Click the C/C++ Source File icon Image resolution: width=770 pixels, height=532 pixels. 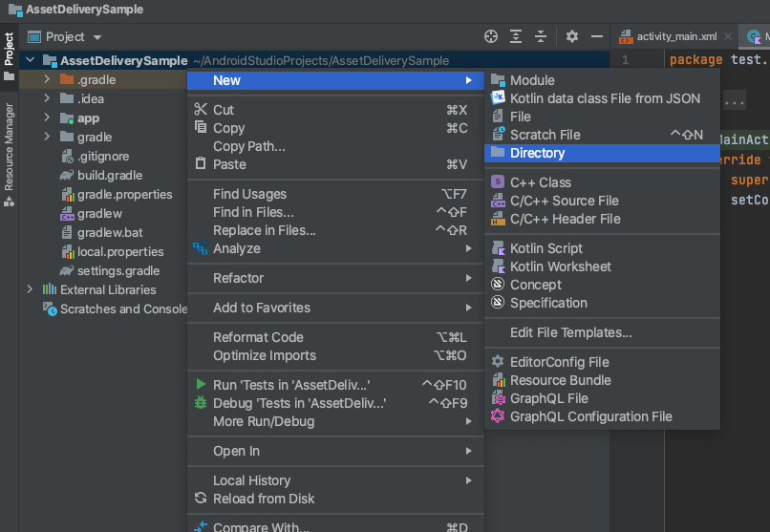pyautogui.click(x=498, y=201)
